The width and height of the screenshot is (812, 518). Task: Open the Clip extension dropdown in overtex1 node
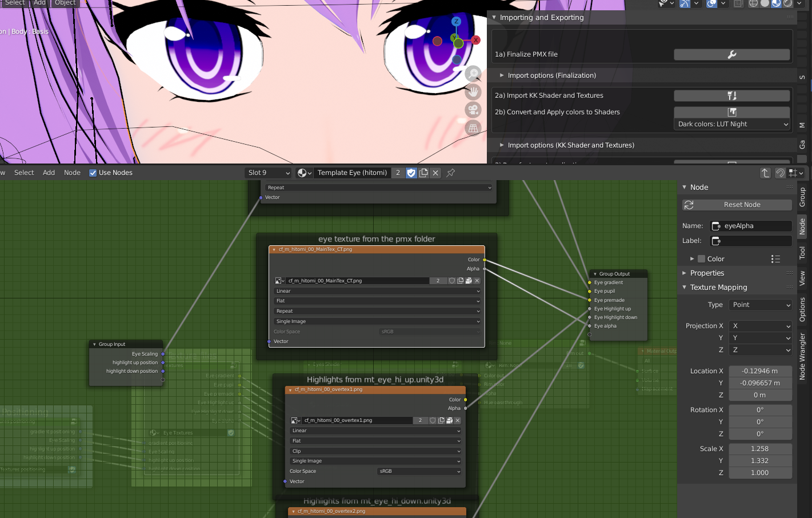click(x=376, y=451)
